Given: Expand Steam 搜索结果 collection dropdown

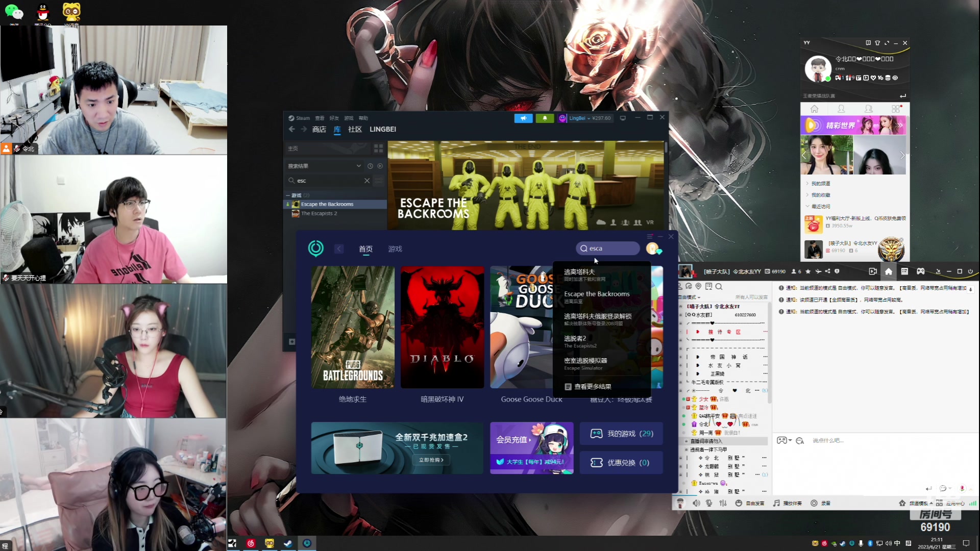Looking at the screenshot, I should click(359, 166).
